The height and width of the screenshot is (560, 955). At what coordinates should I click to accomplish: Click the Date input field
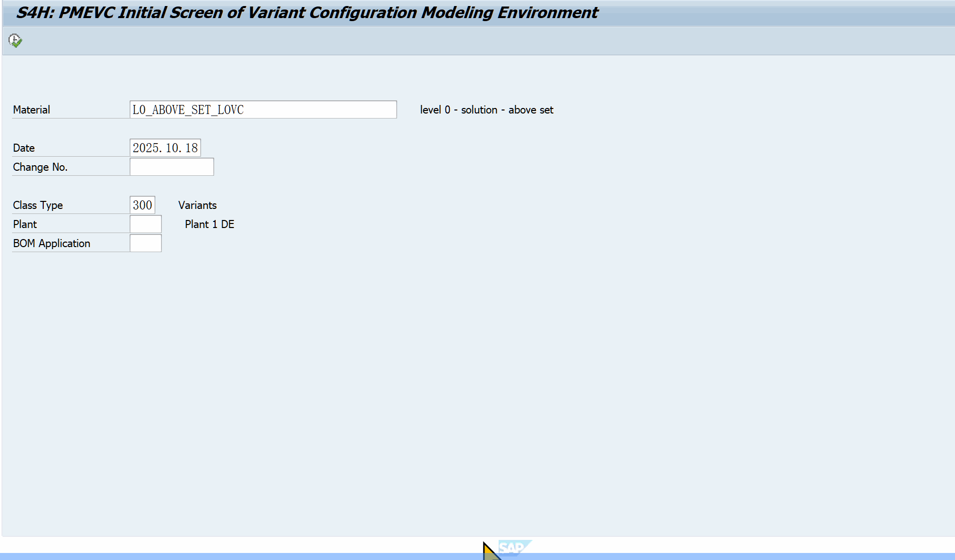point(165,148)
